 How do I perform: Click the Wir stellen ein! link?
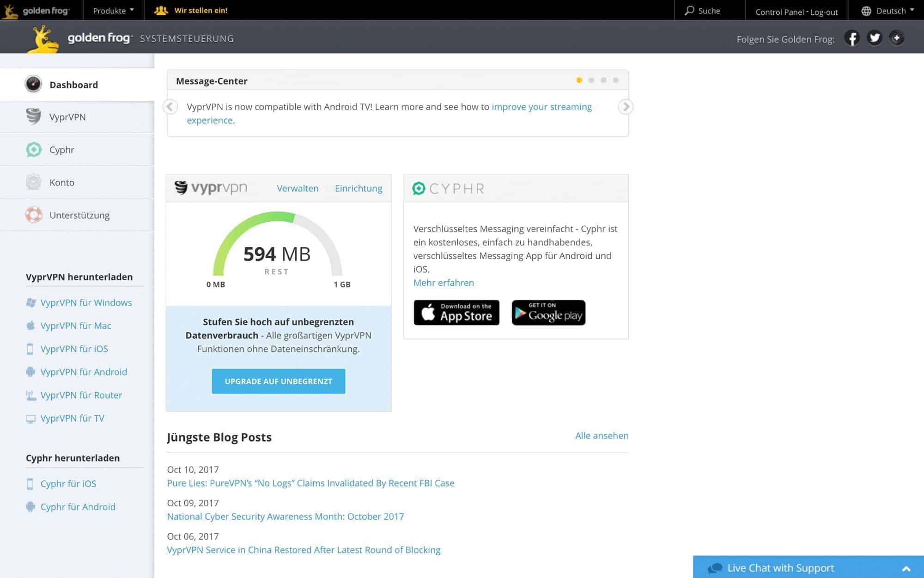click(201, 10)
